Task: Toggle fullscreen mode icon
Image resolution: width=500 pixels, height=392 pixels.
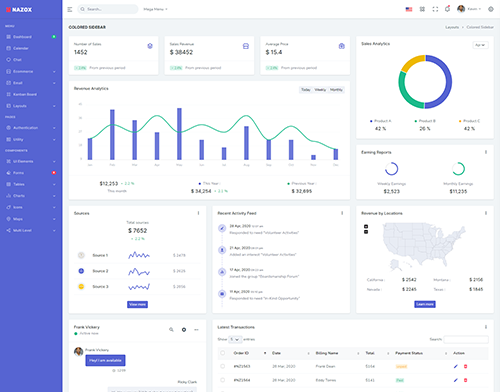Action: point(435,9)
